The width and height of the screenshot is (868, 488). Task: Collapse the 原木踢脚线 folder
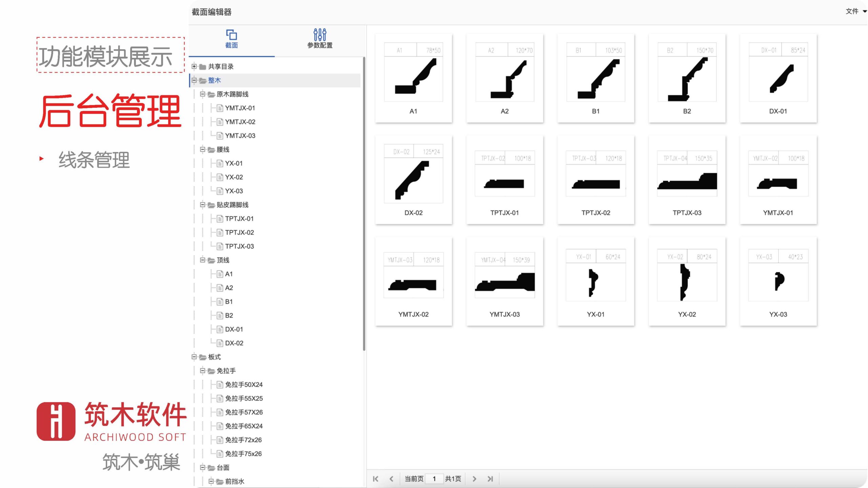tap(202, 94)
